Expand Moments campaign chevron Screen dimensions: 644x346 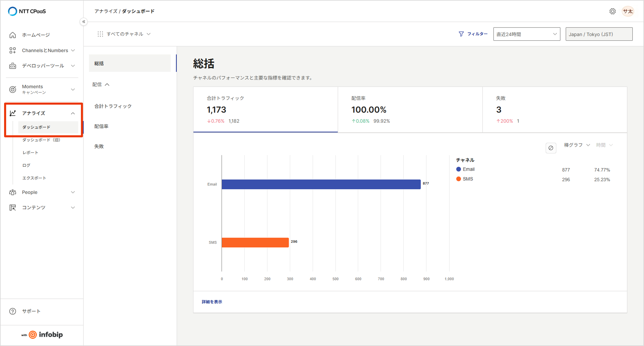pyautogui.click(x=73, y=89)
